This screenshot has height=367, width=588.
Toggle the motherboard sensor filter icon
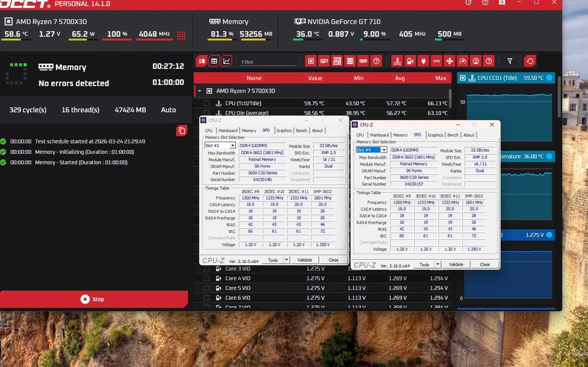pyautogui.click(x=337, y=61)
